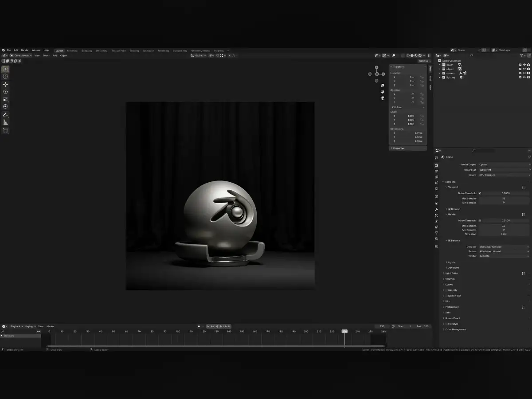Open the Prefilter dropdown

(x=504, y=256)
